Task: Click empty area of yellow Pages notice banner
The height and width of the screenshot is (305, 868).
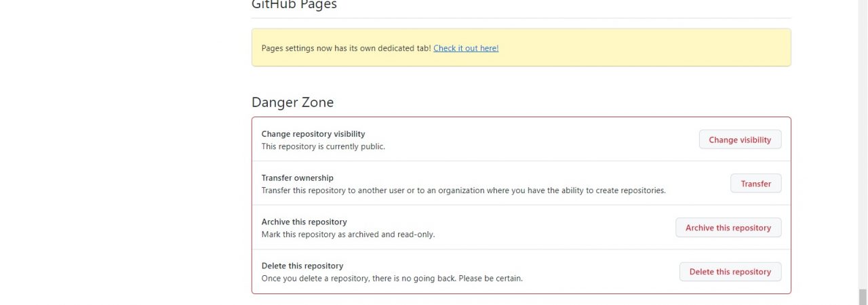Action: pos(644,47)
